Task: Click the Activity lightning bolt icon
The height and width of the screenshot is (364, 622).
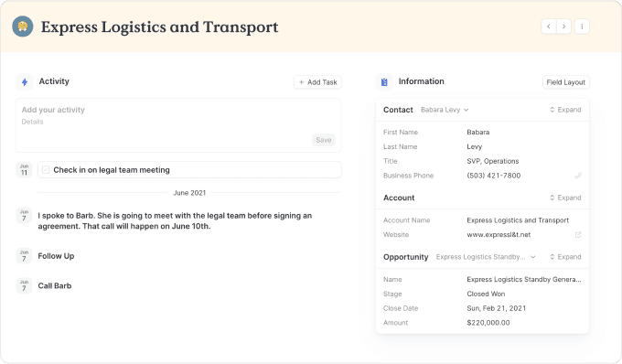Action: pos(25,82)
